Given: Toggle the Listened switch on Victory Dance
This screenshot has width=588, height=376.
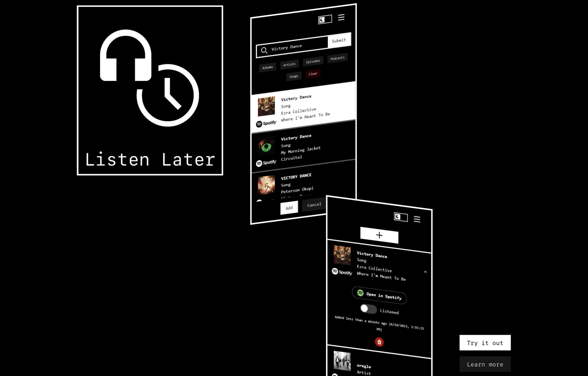Looking at the screenshot, I should [x=368, y=310].
